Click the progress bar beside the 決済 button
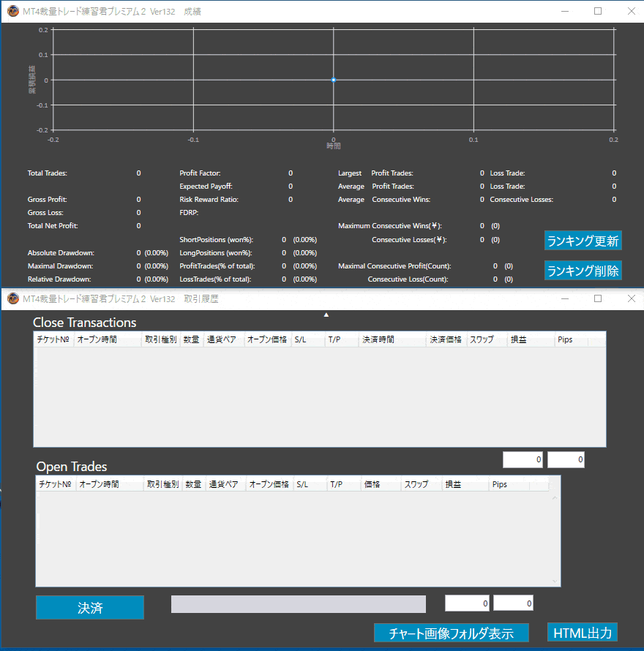644x651 pixels. click(x=298, y=604)
